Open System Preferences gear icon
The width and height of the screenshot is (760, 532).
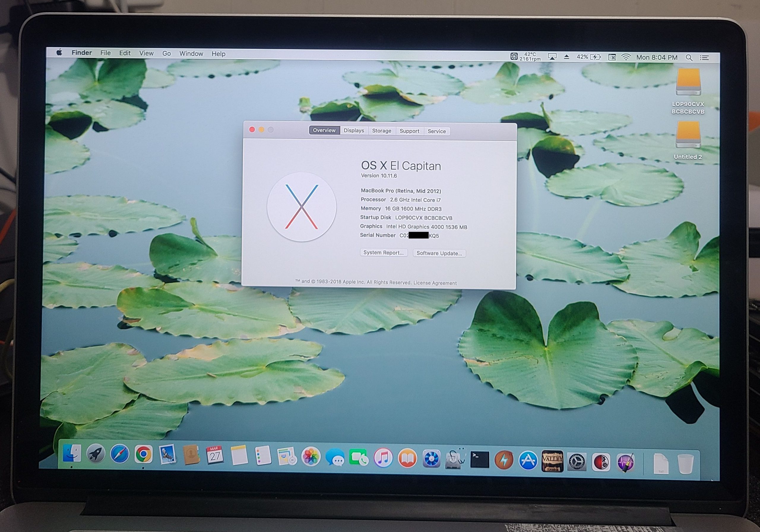tap(576, 461)
